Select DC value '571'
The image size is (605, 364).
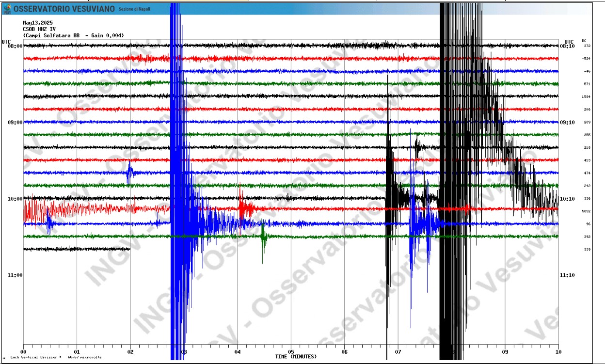point(587,84)
